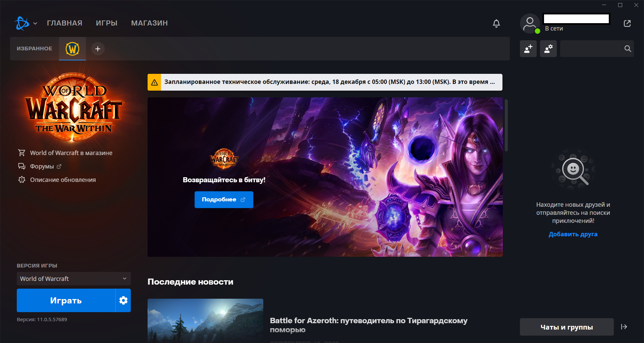This screenshot has height=343, width=644.
Task: Click the main content scrollbar
Action: pos(506,125)
